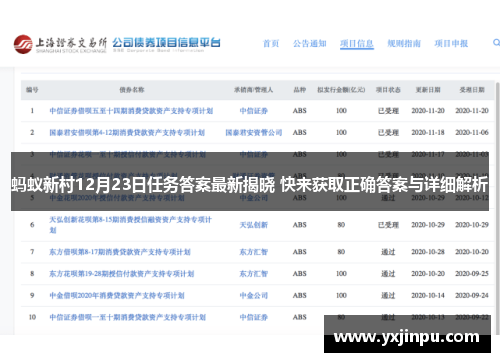Screen dimensions: 500x362
Task: Select the 项目信息 tab
Action: (x=357, y=44)
